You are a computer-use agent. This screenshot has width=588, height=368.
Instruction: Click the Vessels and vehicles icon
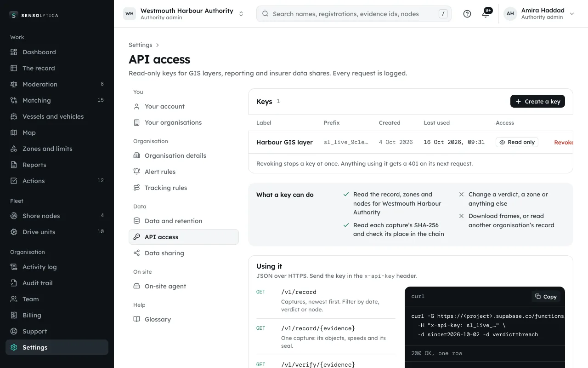14,116
